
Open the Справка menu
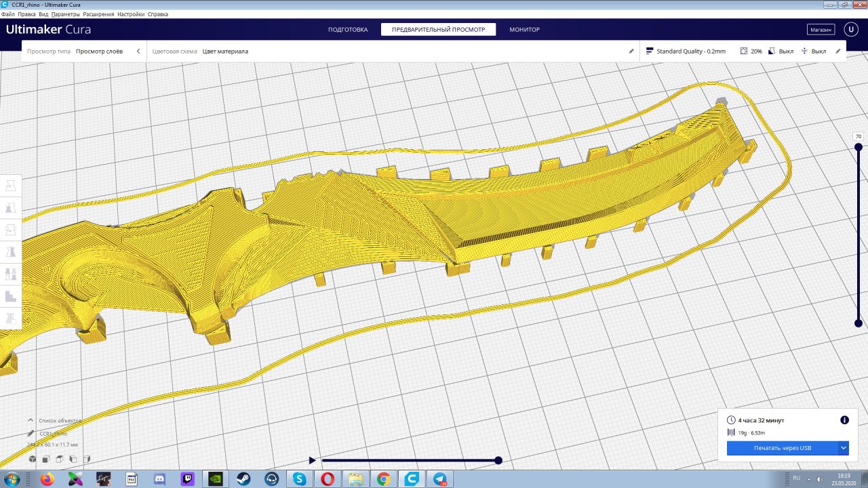point(158,14)
